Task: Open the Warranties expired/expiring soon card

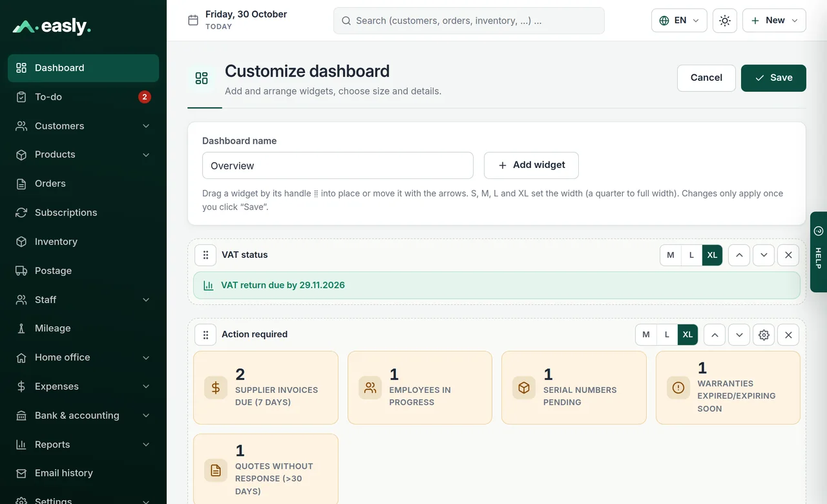Action: tap(728, 388)
